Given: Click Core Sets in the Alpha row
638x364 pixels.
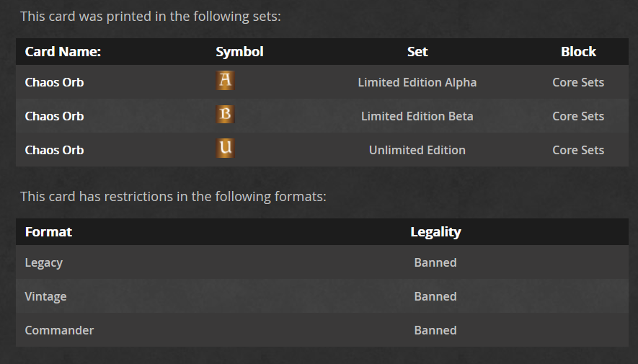Looking at the screenshot, I should click(578, 82).
